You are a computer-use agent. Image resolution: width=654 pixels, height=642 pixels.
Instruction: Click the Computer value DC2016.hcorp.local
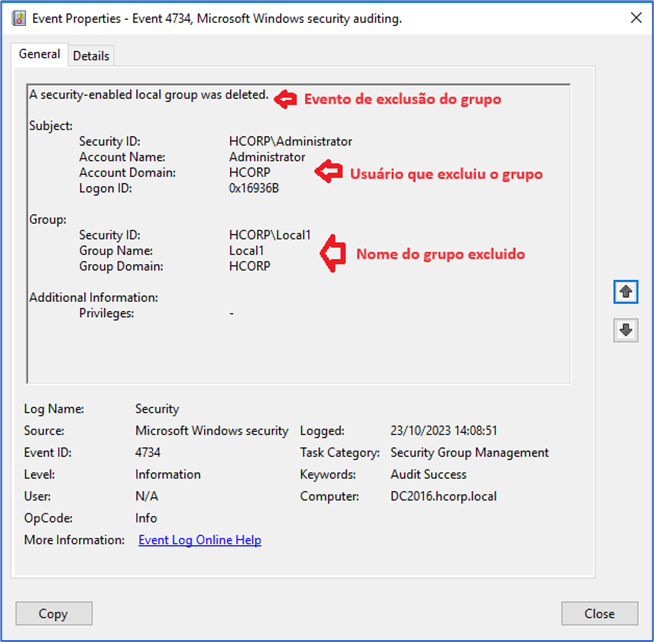[443, 497]
